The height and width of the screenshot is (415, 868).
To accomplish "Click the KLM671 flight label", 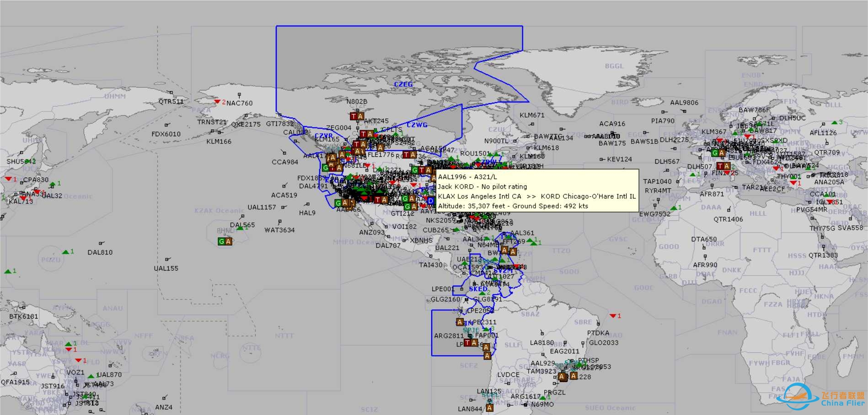I will 532,115.
